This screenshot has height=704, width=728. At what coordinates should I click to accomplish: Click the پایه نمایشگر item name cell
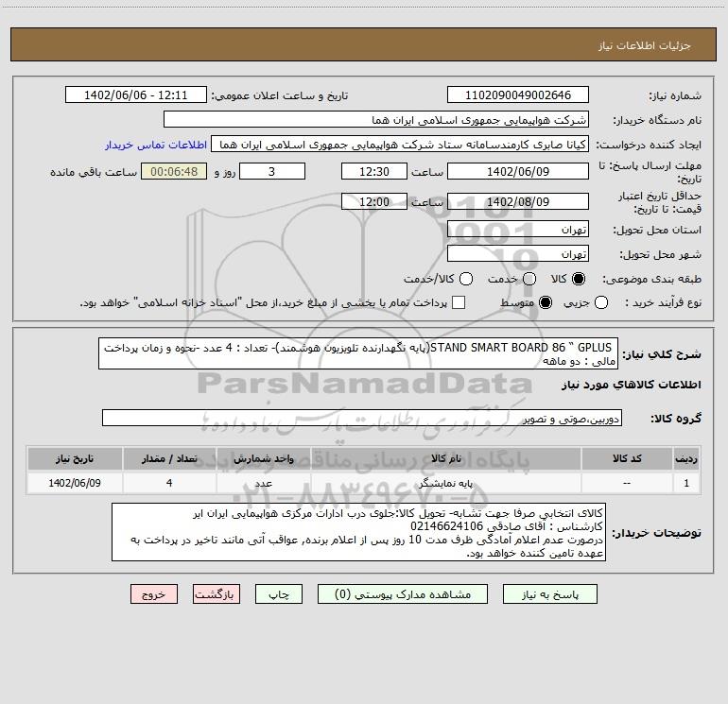(445, 483)
